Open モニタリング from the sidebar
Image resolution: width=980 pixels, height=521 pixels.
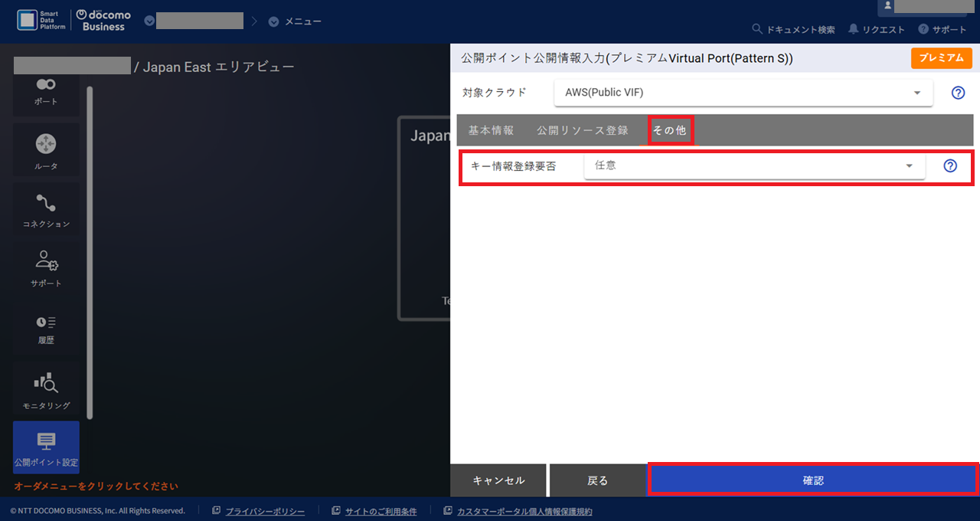[x=46, y=388]
